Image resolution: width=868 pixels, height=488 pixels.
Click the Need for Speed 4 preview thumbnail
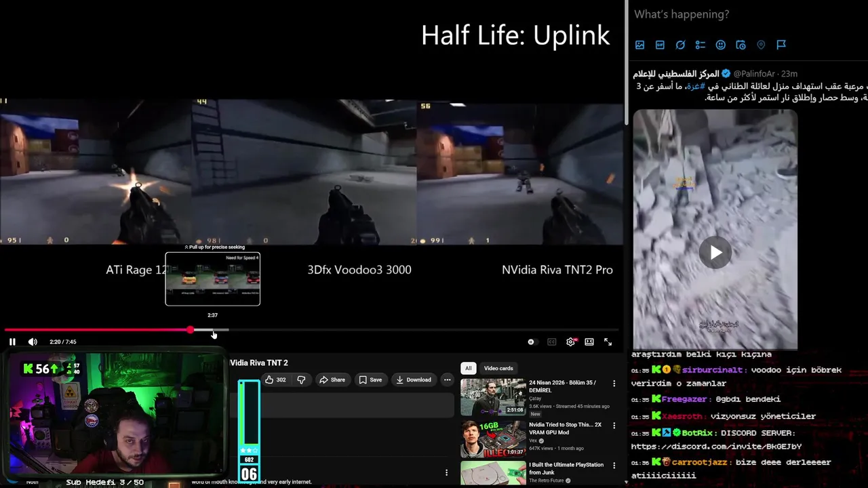212,279
